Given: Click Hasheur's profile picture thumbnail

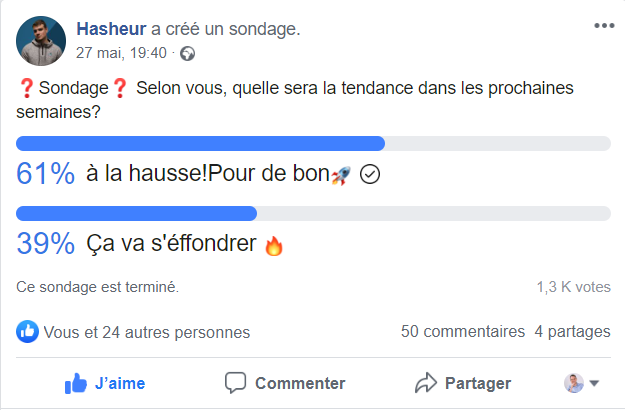Looking at the screenshot, I should coord(41,39).
